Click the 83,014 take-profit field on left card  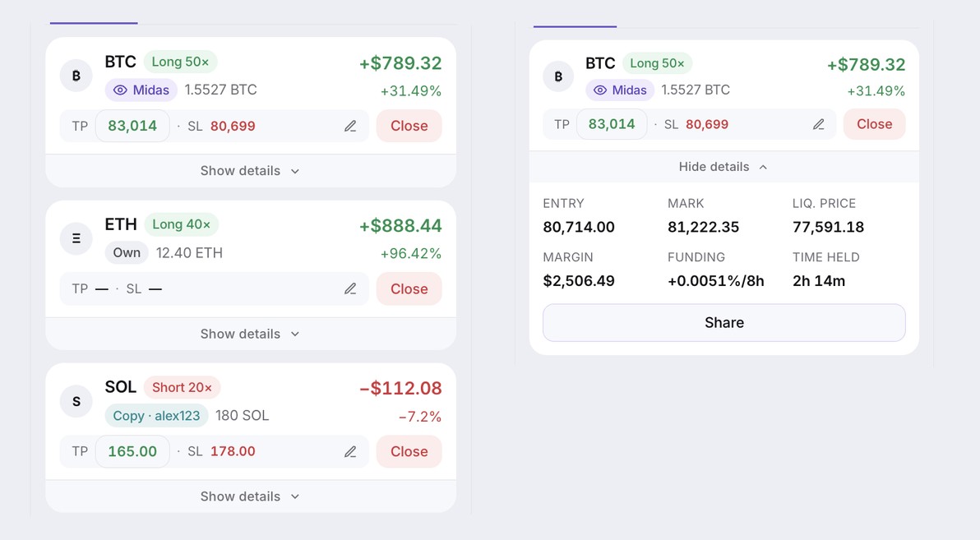(x=132, y=126)
